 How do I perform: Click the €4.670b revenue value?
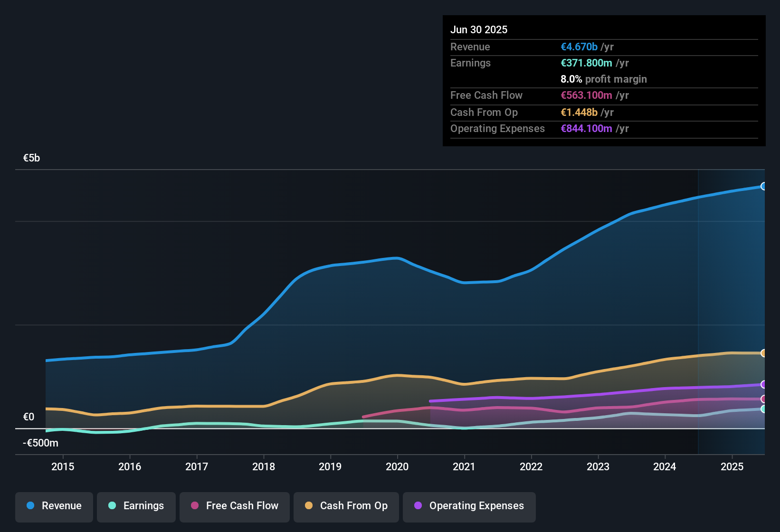579,47
